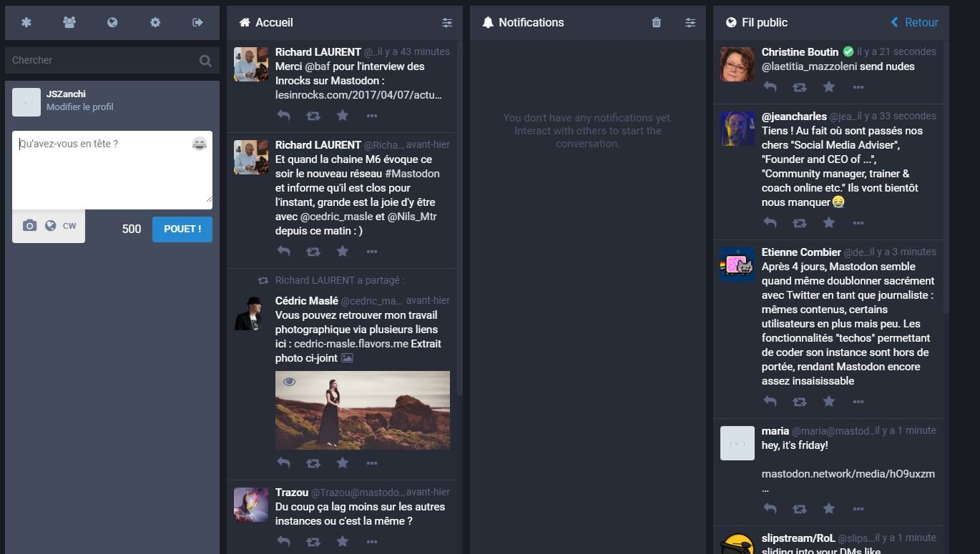This screenshot has height=554, width=980.
Task: Add media with the camera icon
Action: click(29, 226)
